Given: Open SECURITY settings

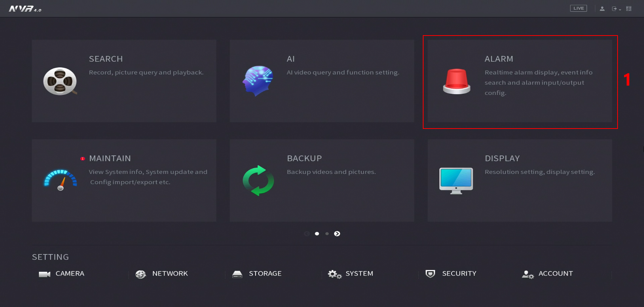Looking at the screenshot, I should pyautogui.click(x=451, y=274).
